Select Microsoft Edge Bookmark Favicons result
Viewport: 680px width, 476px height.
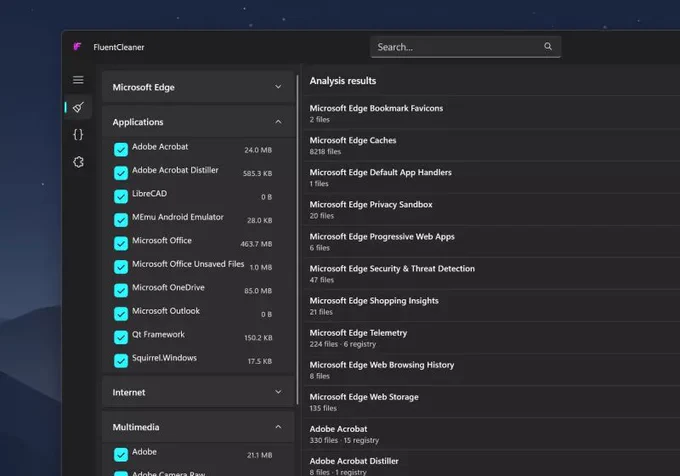coord(492,113)
